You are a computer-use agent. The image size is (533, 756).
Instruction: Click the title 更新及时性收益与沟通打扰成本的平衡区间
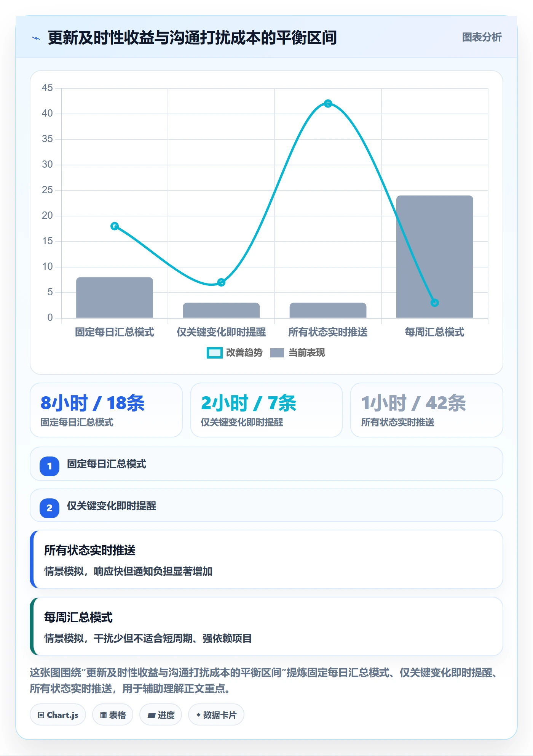192,38
